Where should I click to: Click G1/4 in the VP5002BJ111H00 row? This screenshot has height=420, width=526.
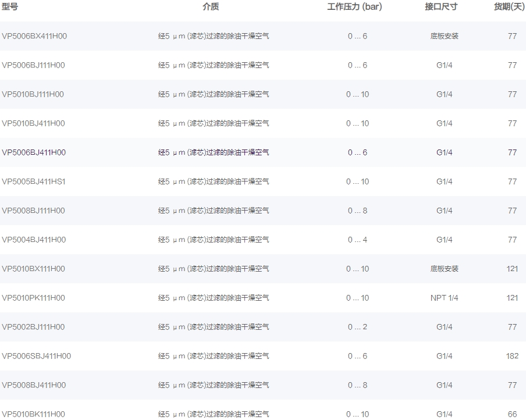click(x=444, y=327)
